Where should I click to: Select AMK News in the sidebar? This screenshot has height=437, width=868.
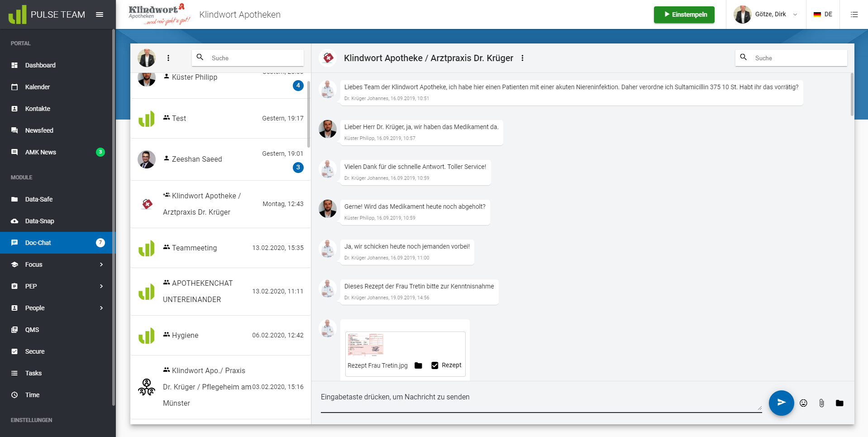41,152
